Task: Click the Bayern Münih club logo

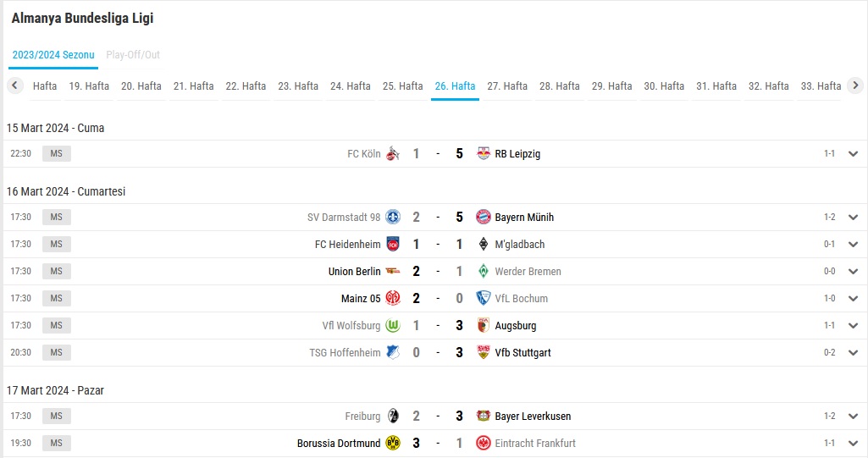Action: (484, 217)
